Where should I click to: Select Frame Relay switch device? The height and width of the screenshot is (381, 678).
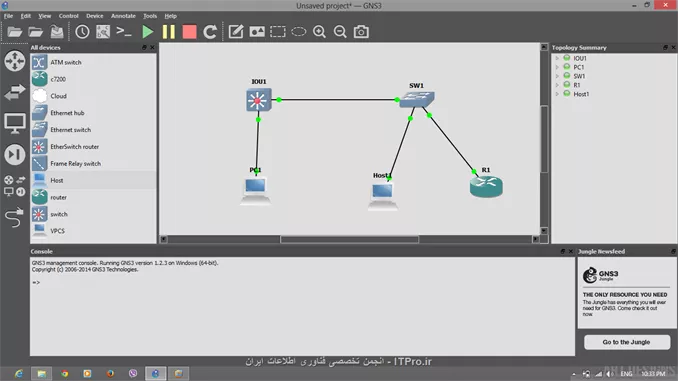coord(93,163)
